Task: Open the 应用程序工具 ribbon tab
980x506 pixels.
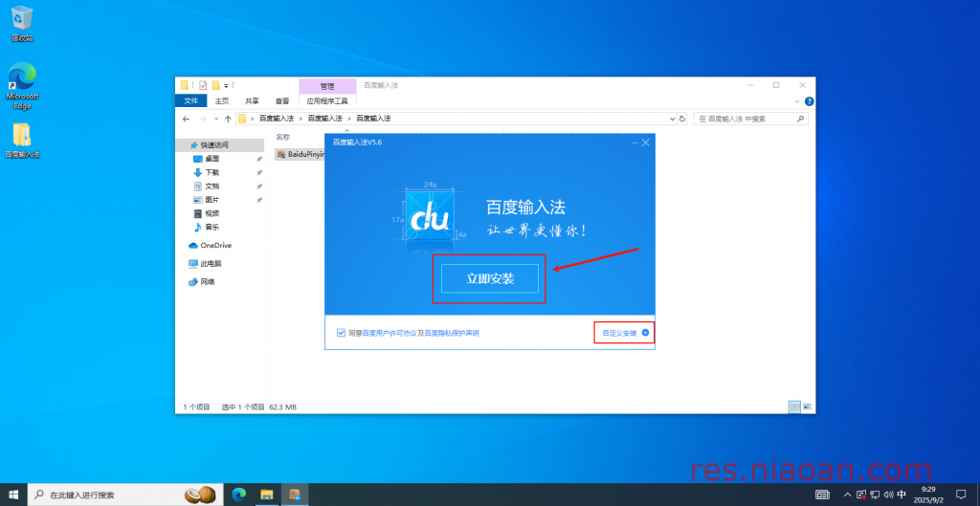Action: click(327, 100)
